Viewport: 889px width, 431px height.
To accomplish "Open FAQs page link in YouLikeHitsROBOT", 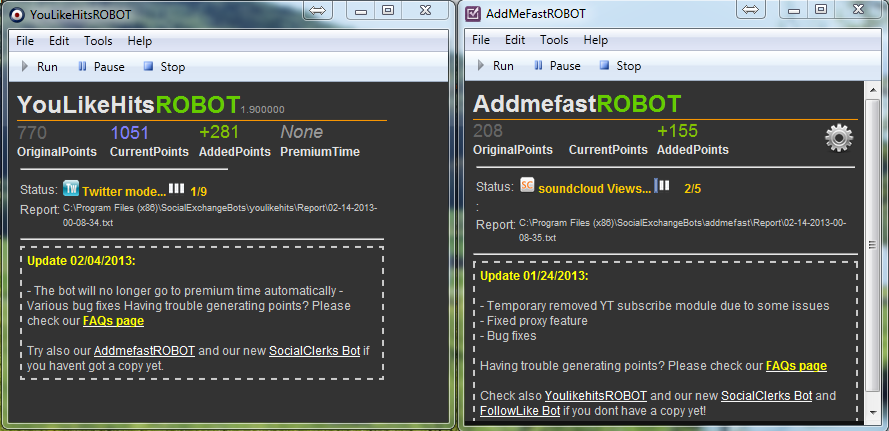I will [113, 321].
